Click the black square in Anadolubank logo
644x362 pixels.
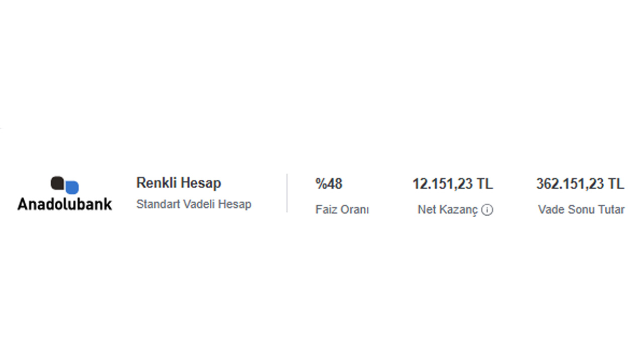57,183
